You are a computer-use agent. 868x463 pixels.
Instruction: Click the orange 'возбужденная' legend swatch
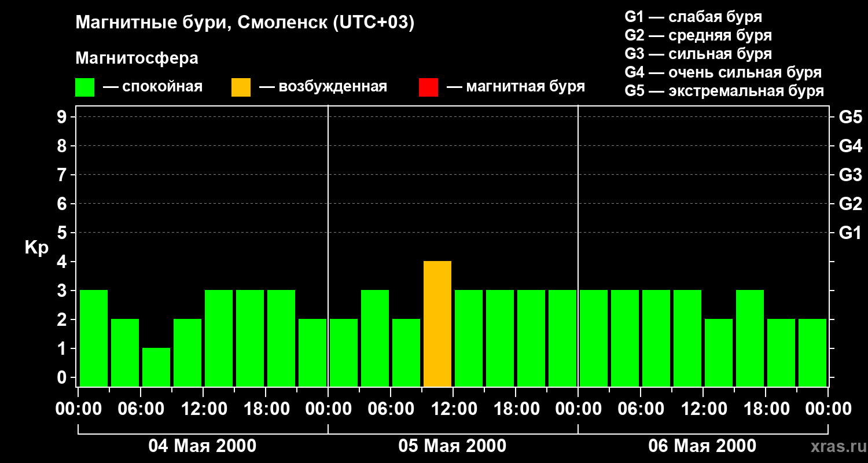(241, 87)
